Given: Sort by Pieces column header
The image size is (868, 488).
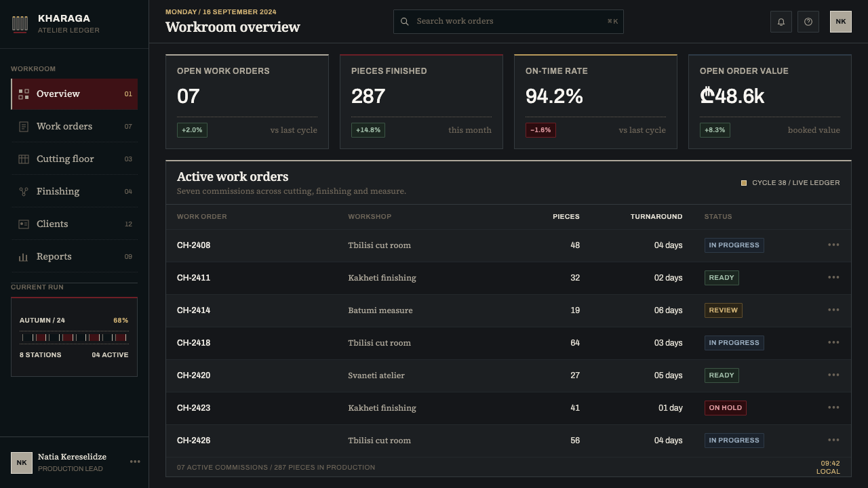Looking at the screenshot, I should [566, 217].
